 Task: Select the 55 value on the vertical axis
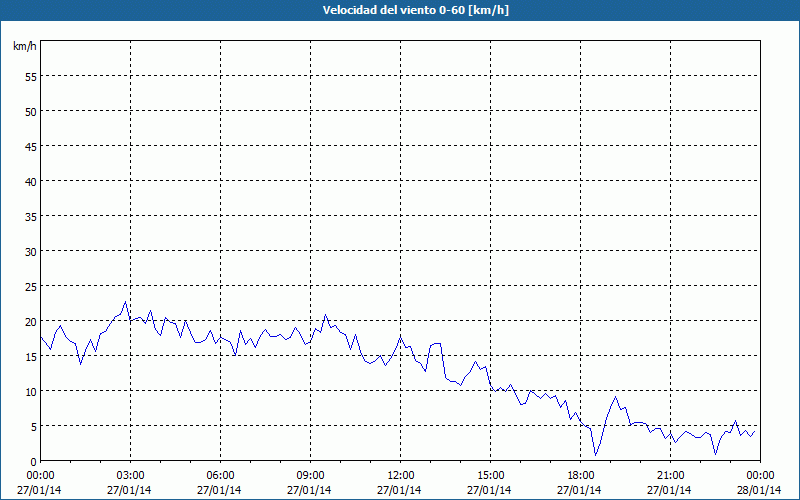point(30,76)
